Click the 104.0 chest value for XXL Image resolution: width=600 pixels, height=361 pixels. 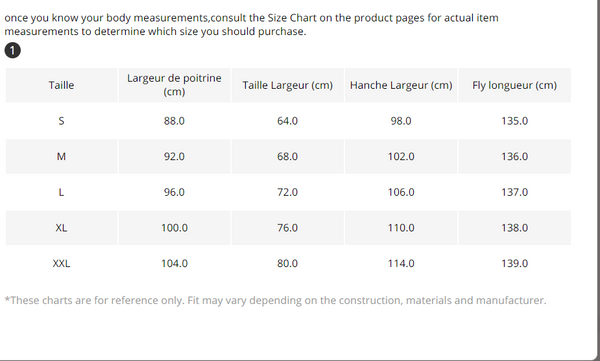[x=174, y=263]
